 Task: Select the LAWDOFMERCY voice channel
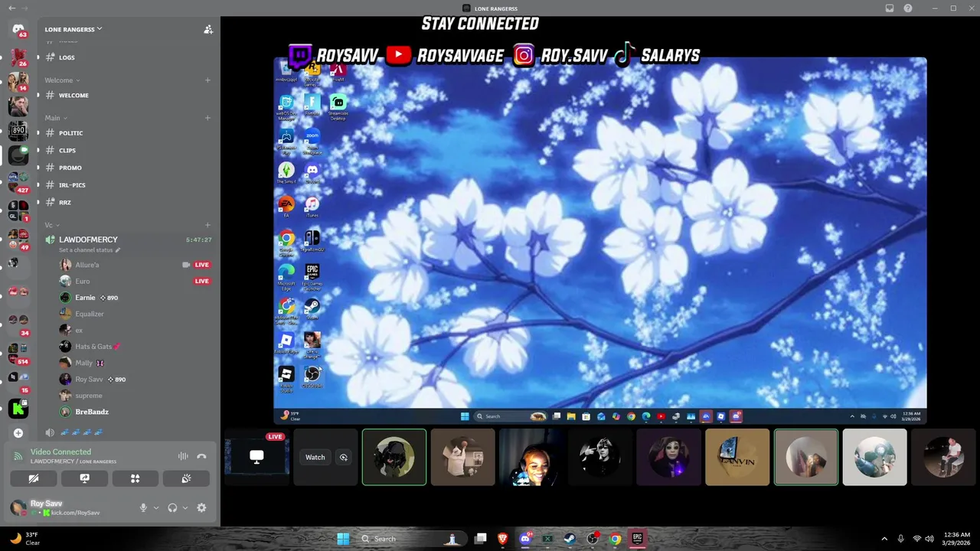88,240
